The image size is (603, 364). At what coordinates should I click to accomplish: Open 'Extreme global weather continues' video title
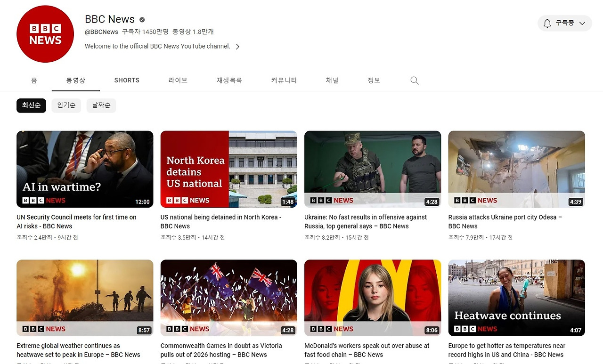point(78,350)
